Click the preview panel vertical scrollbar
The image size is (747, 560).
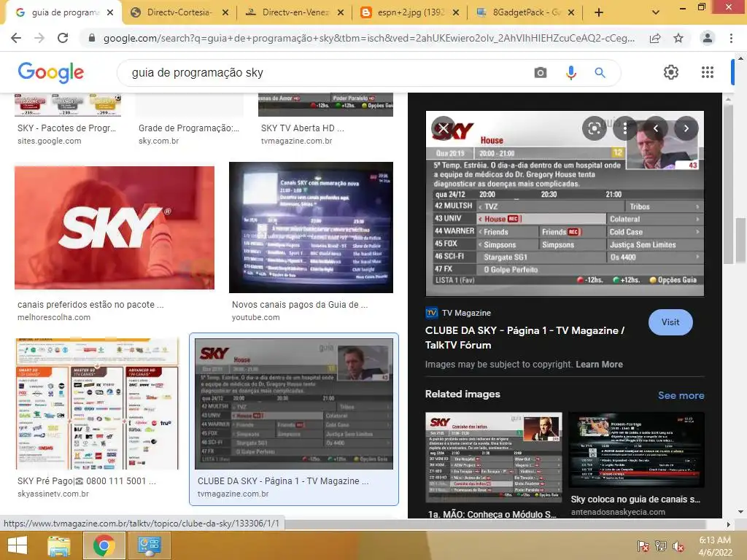pos(727,183)
